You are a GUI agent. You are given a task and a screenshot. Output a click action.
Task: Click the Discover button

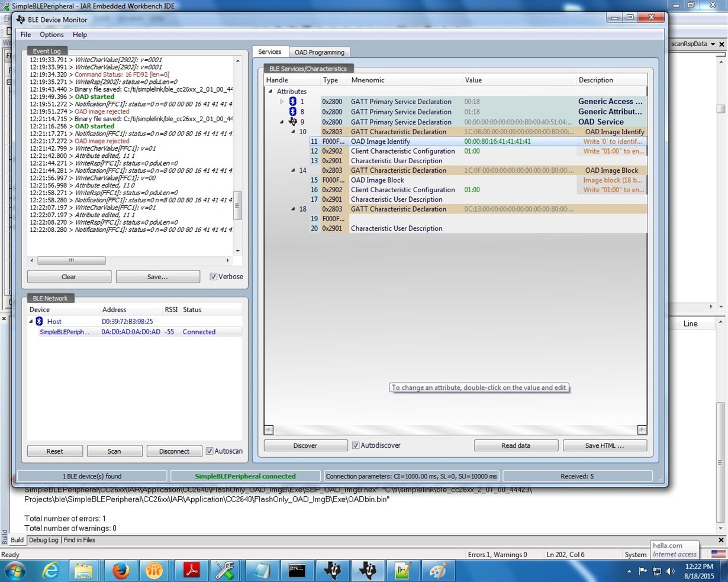[x=305, y=445]
